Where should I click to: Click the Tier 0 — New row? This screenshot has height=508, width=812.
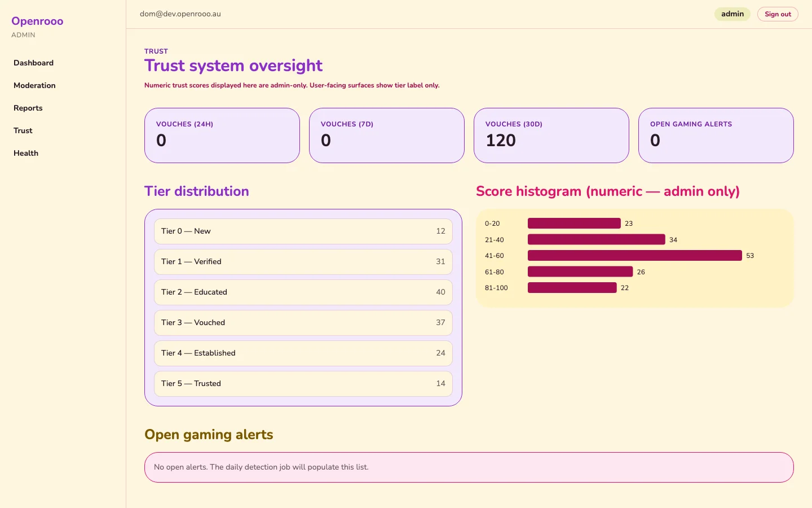[x=303, y=231]
